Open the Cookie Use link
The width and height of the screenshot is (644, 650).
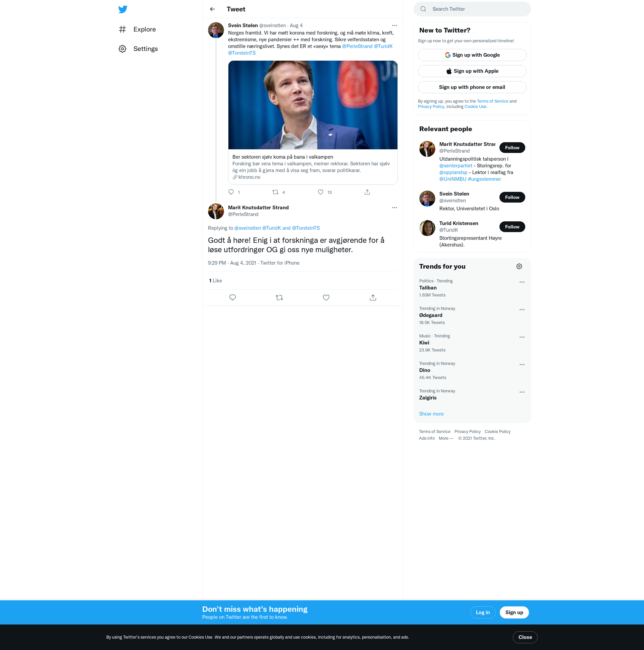(476, 107)
